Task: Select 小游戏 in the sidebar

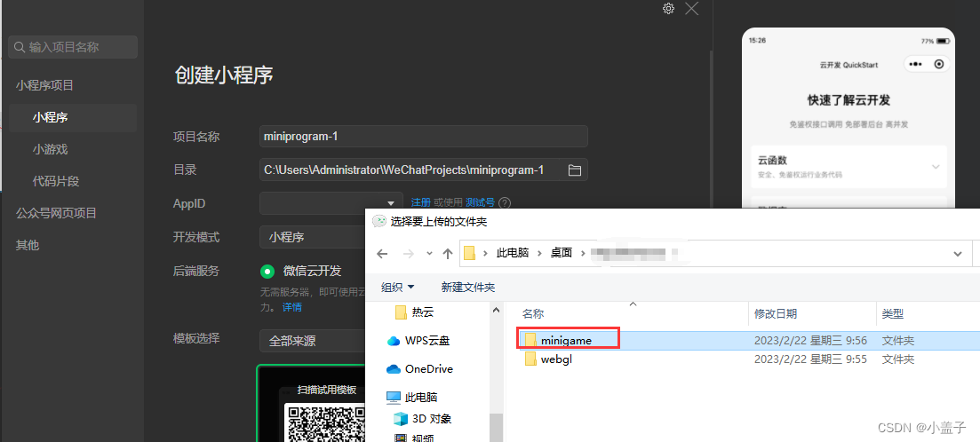Action: point(50,149)
